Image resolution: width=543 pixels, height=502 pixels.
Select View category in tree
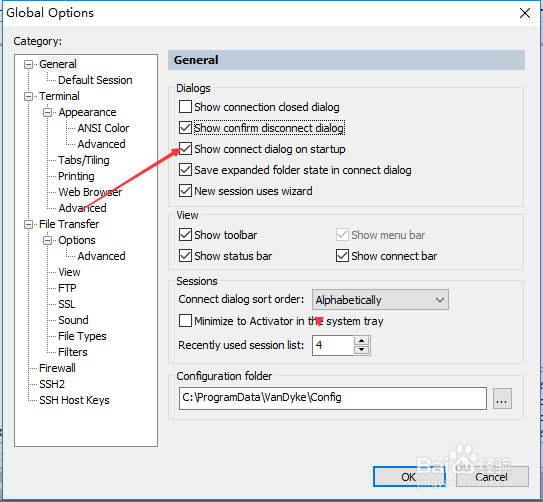tap(69, 272)
